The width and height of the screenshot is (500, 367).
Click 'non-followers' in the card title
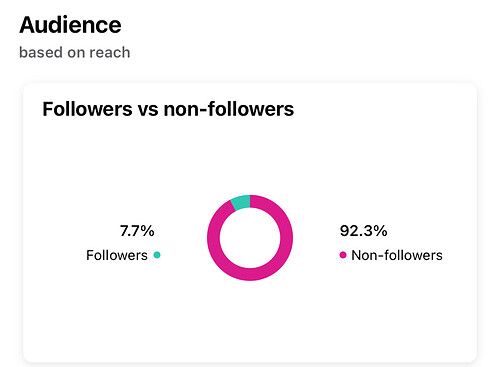coord(229,109)
